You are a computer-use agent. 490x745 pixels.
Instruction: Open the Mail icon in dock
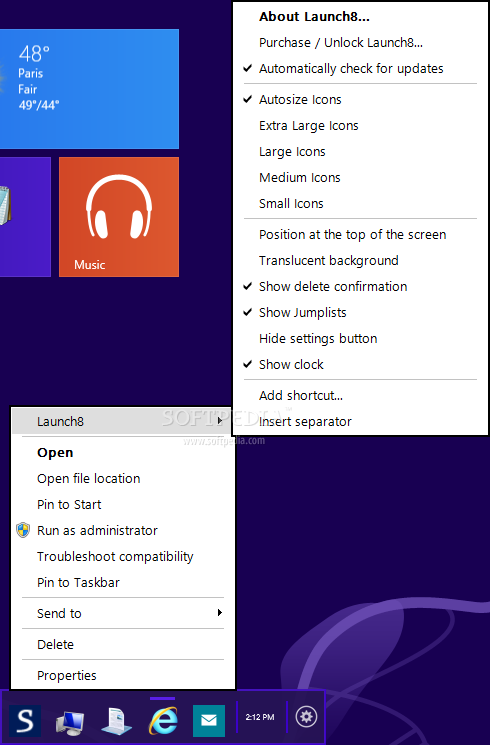[209, 720]
